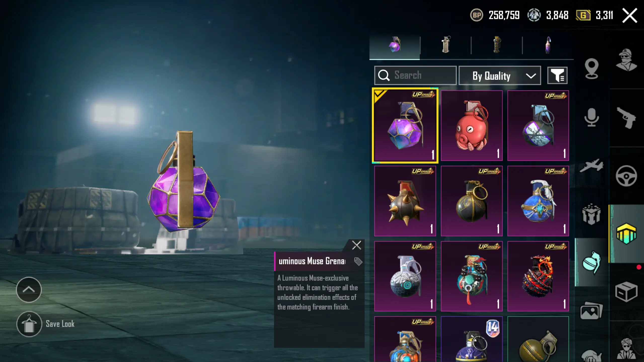Click the price tag icon beside item name
The image size is (644, 362).
click(358, 261)
